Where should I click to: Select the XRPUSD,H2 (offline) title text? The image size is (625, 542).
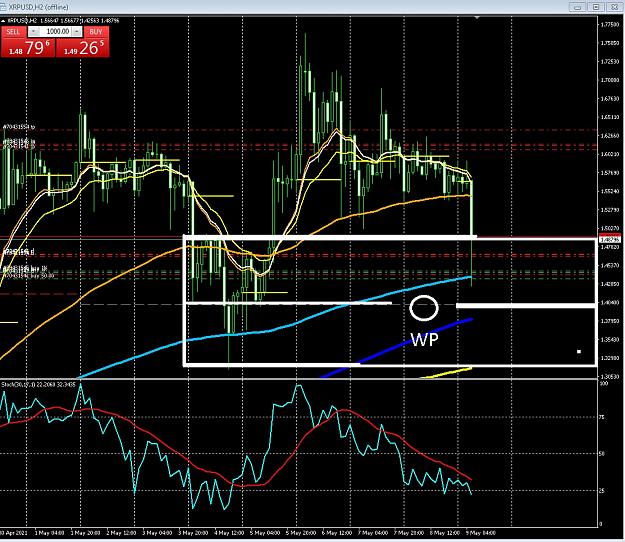[38, 7]
